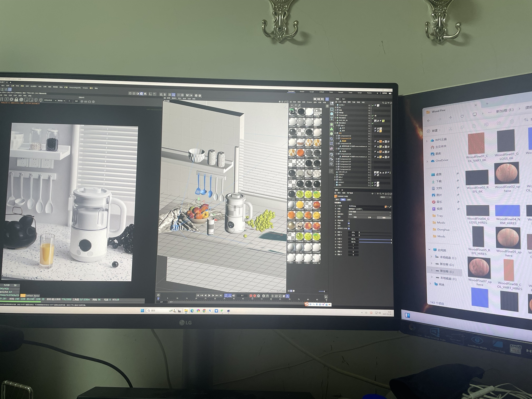The height and width of the screenshot is (399, 532).
Task: Toggle the Z axis lock button
Action: point(6,89)
